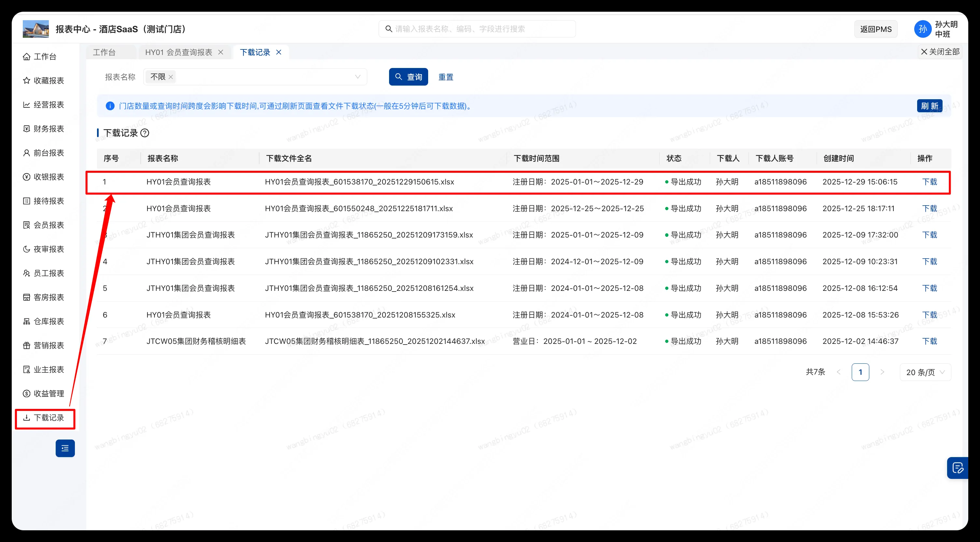Select the 客房报表 sidebar icon
The height and width of the screenshot is (542, 980).
coord(27,297)
